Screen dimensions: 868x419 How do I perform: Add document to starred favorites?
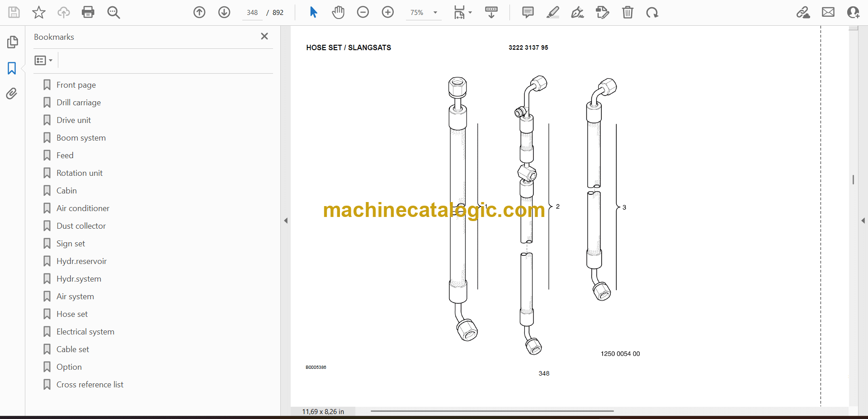click(x=39, y=12)
